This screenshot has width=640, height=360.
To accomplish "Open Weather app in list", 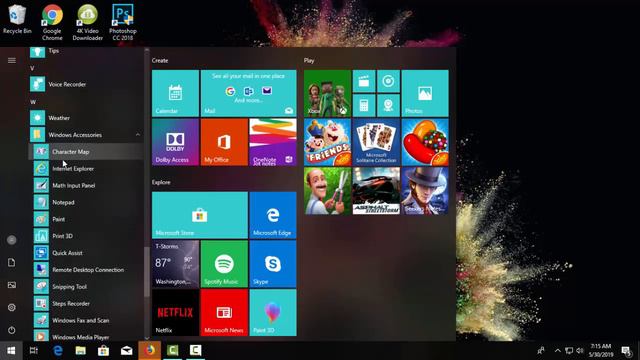I will pyautogui.click(x=86, y=118).
